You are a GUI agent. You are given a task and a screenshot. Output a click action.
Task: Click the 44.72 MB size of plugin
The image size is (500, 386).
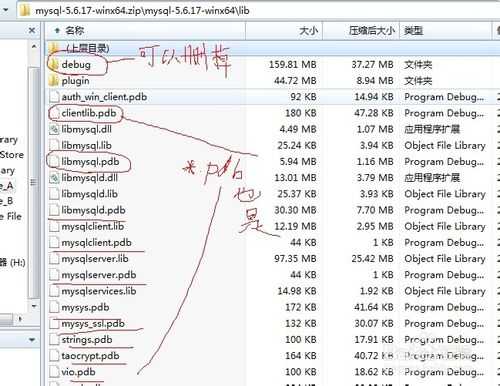click(295, 81)
